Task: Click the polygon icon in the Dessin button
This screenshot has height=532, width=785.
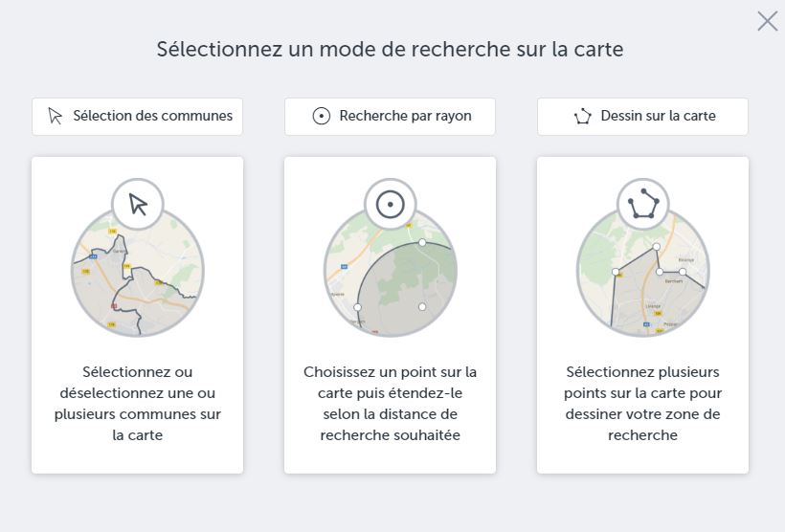Action: tap(583, 116)
